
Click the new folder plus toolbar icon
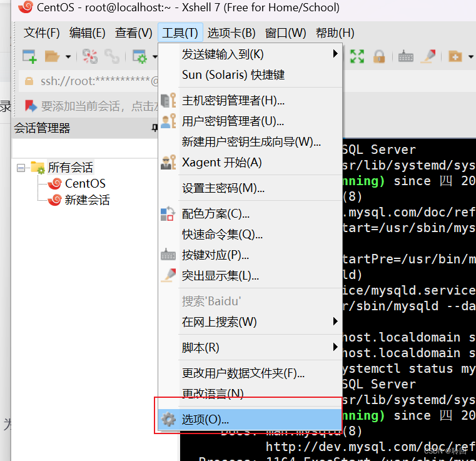[x=455, y=56]
